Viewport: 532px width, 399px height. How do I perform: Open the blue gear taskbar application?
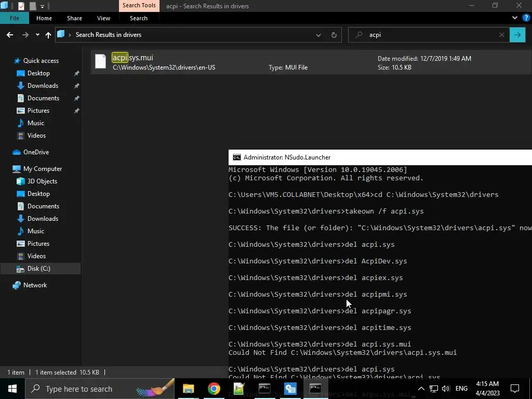pos(290,389)
